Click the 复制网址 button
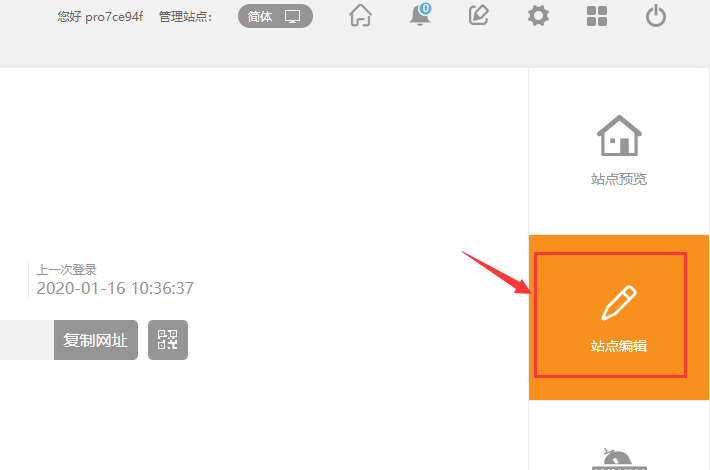Image resolution: width=710 pixels, height=470 pixels. click(x=96, y=340)
